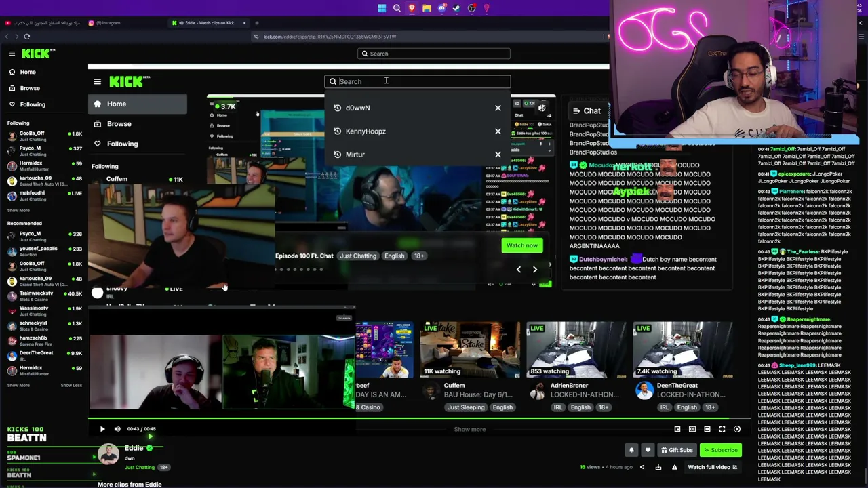The image size is (868, 488).
Task: Open Wassimostv channel in Recommended
Action: (x=44, y=311)
